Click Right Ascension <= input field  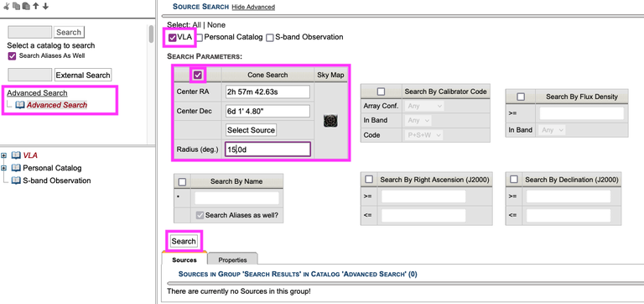click(423, 215)
